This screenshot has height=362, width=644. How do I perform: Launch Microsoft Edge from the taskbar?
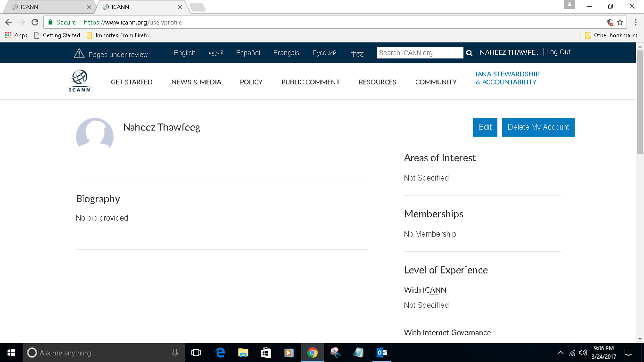click(220, 352)
